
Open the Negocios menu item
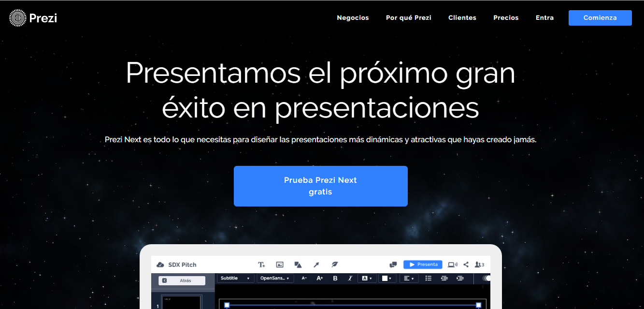(353, 18)
